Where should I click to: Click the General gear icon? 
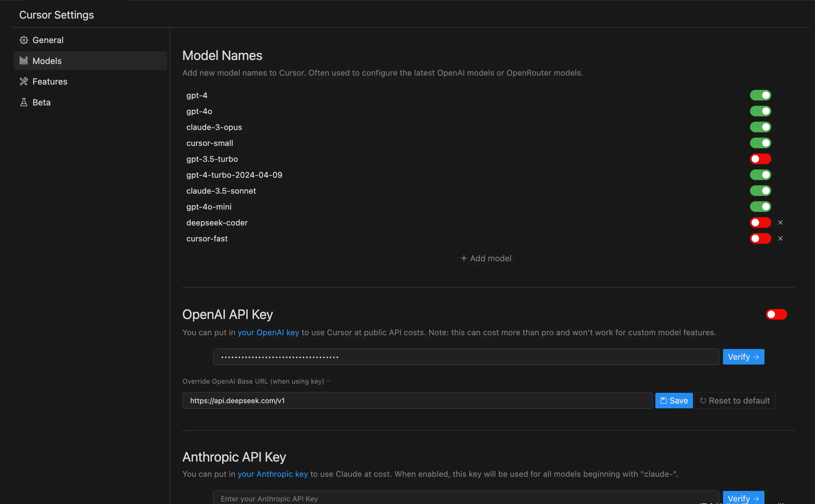point(24,40)
